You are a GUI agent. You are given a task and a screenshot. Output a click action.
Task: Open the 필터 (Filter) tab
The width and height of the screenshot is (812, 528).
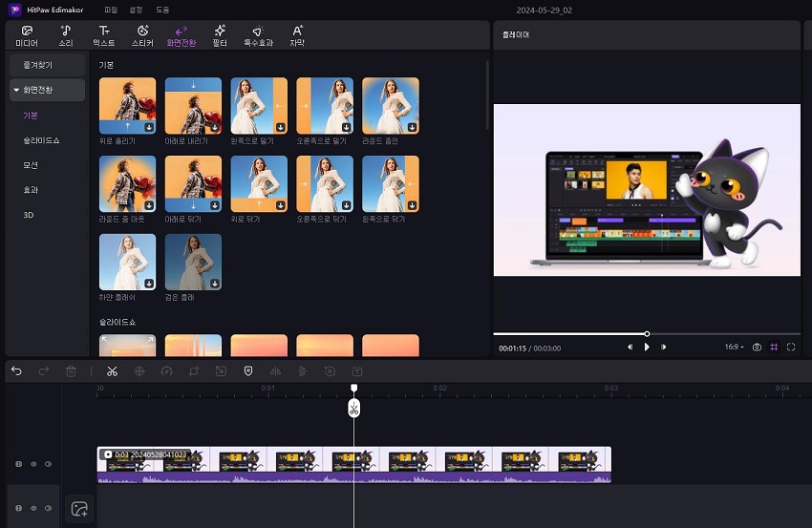pos(220,35)
